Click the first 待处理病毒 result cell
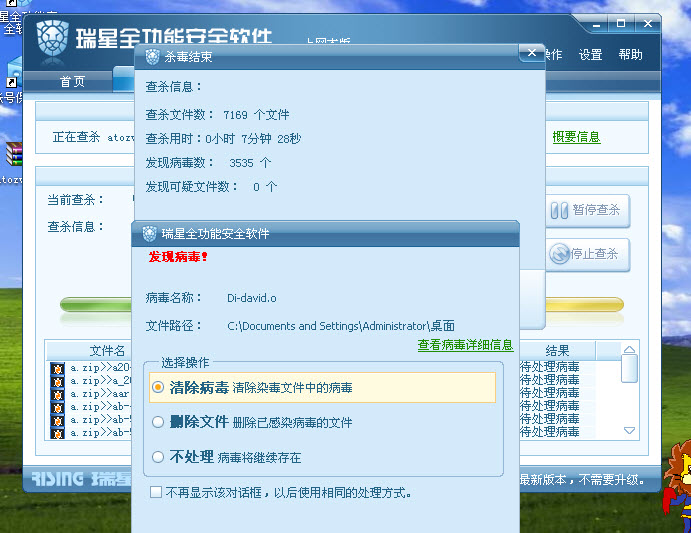This screenshot has width=691, height=533. [x=550, y=367]
